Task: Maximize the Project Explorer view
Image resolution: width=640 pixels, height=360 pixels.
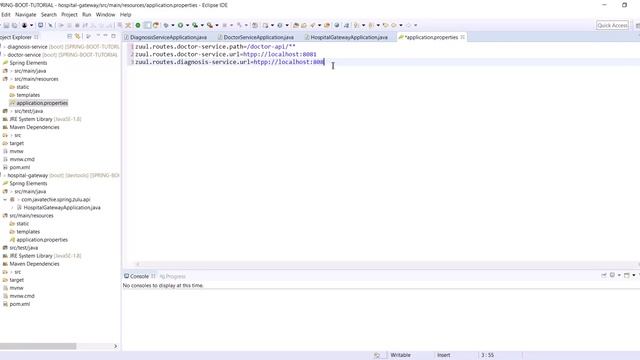Action: [113, 37]
